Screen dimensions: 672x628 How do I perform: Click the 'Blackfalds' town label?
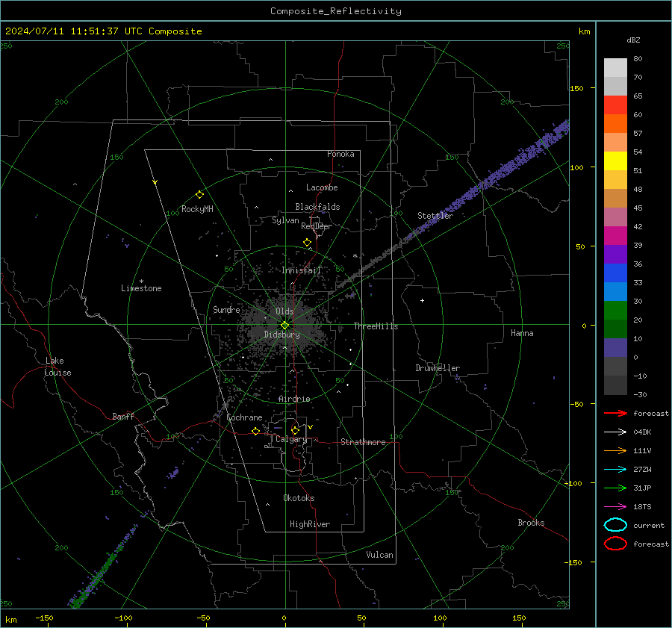(317, 207)
